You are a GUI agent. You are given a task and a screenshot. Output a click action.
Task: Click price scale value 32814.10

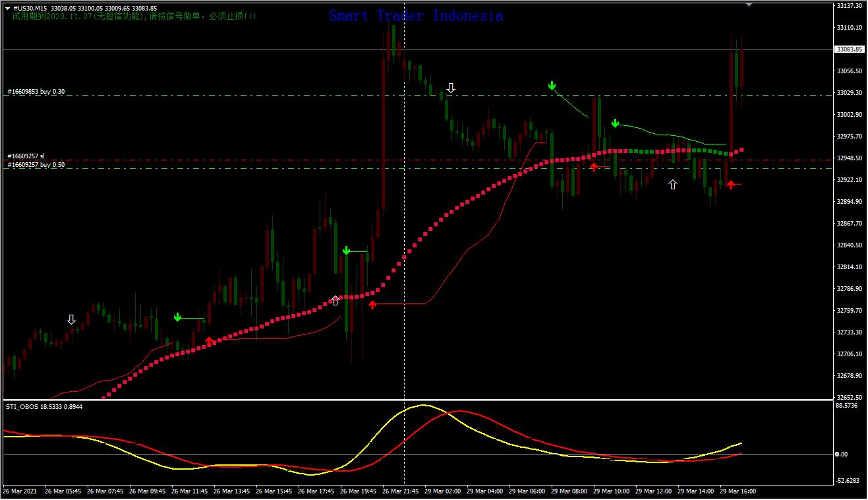pos(849,267)
